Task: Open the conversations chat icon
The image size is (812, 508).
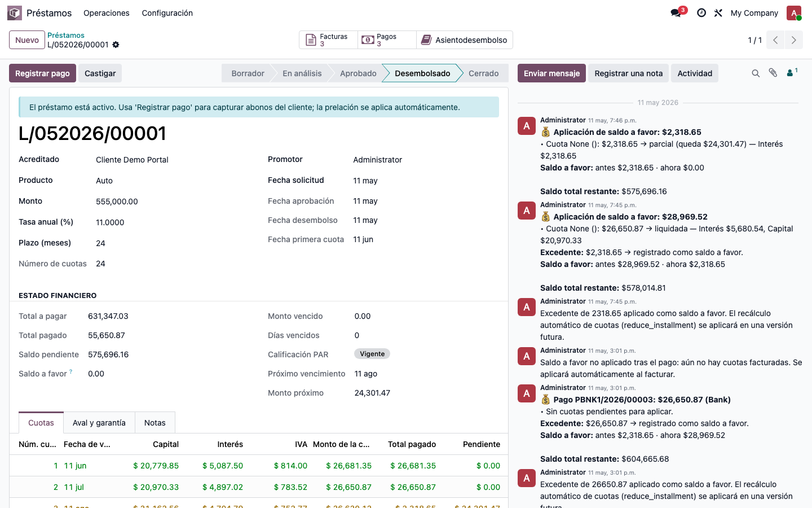Action: (x=676, y=13)
